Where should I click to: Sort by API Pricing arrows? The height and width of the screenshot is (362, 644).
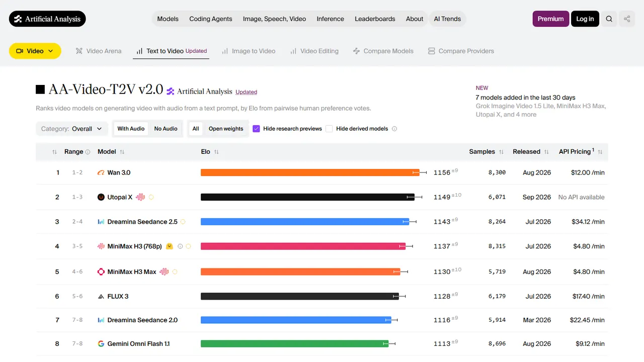(600, 152)
